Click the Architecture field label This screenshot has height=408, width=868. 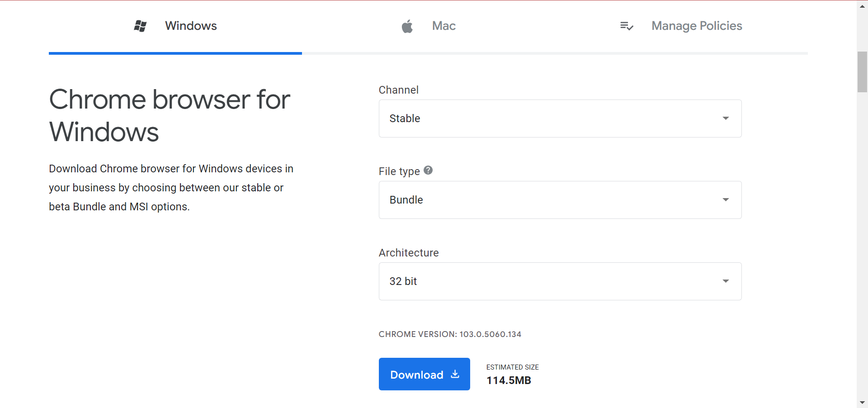pyautogui.click(x=409, y=253)
